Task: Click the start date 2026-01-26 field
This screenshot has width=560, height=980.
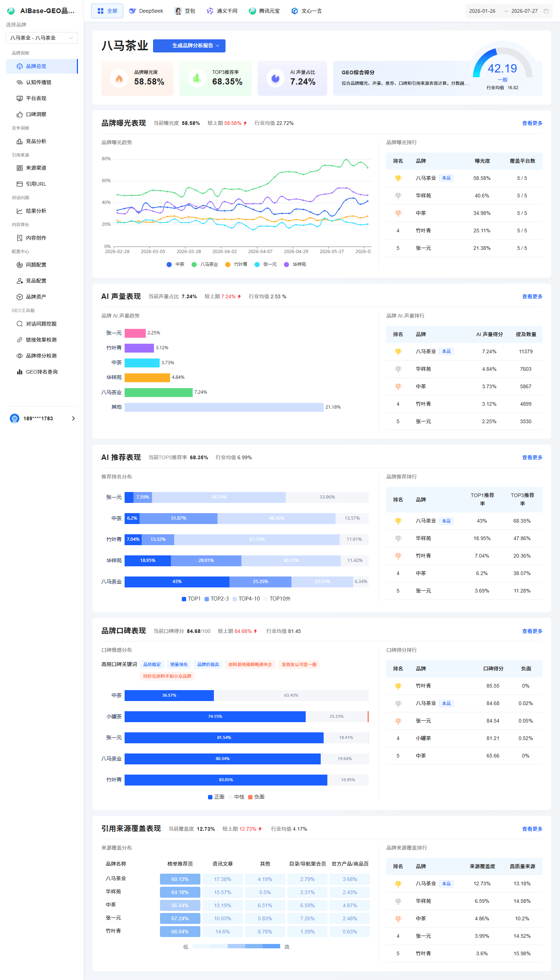Action: pyautogui.click(x=482, y=11)
